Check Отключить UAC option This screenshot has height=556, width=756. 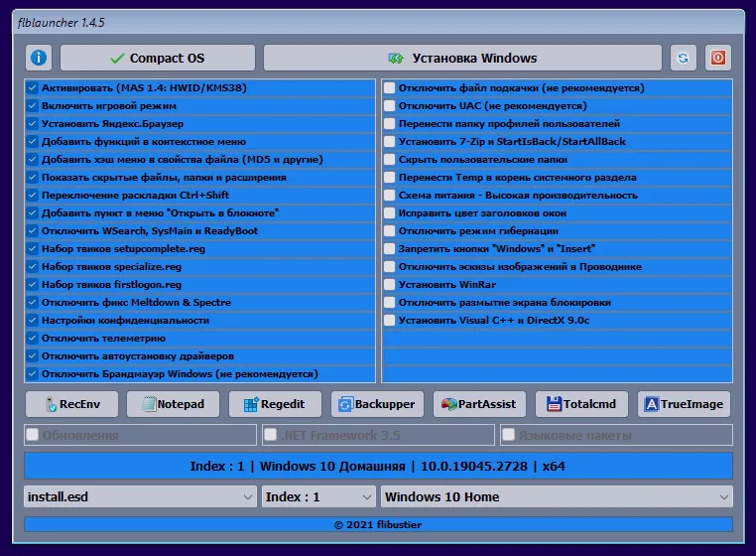(390, 105)
